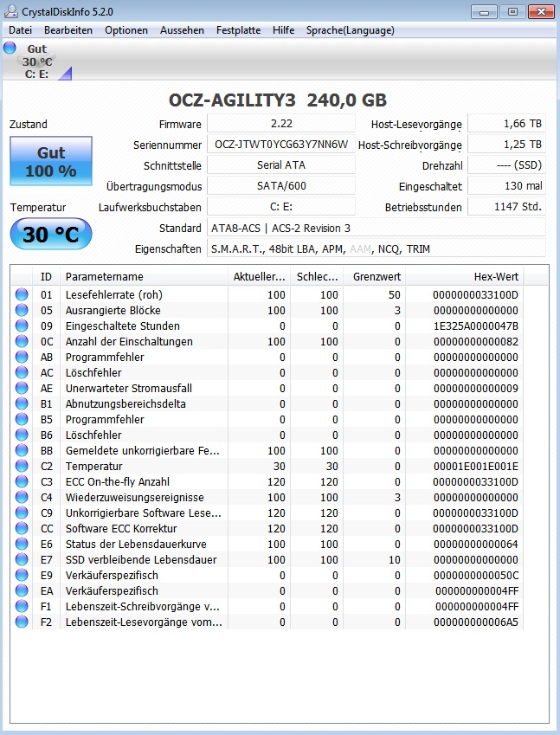
Task: Click the Seriennummer field OCZ-JTWT0YCG63Y7NN6W
Action: [x=281, y=145]
